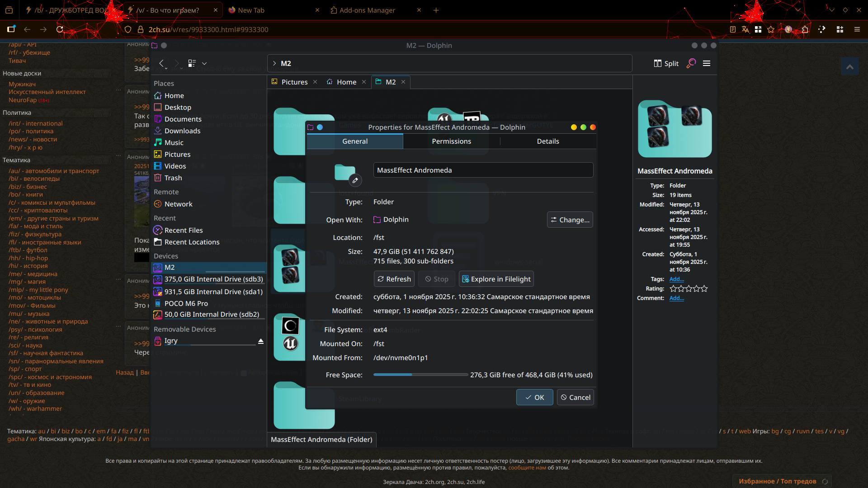Open Firefox extensions puzzle icon
Screen dimensions: 868x488
[x=805, y=29]
